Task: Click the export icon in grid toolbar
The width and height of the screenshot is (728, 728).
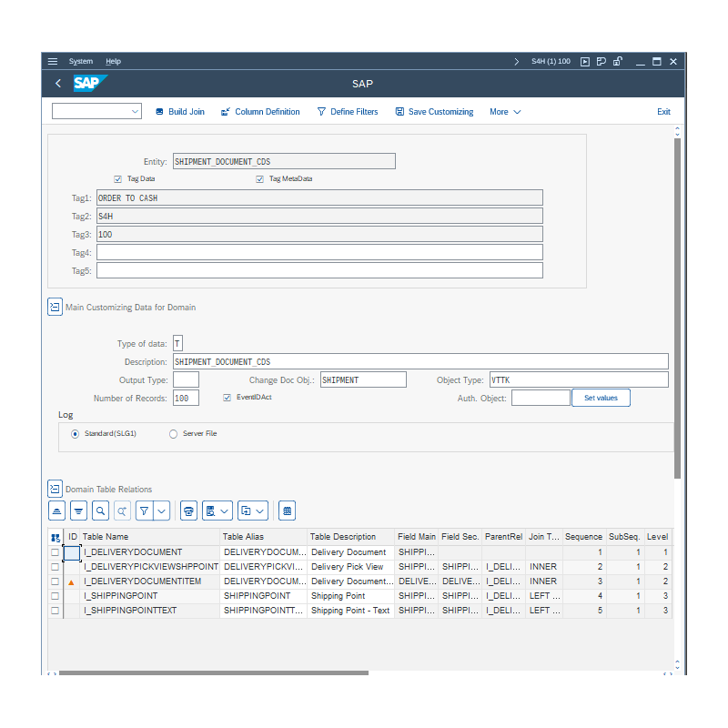Action: pyautogui.click(x=246, y=511)
